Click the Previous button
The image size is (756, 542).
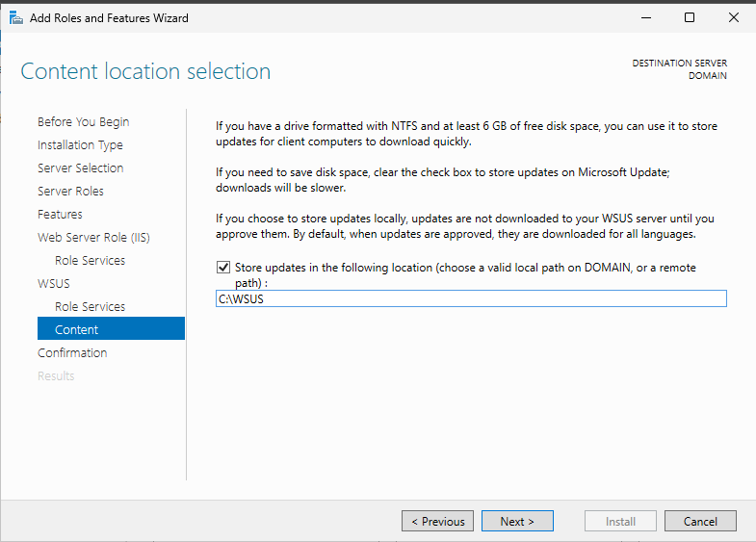click(437, 522)
